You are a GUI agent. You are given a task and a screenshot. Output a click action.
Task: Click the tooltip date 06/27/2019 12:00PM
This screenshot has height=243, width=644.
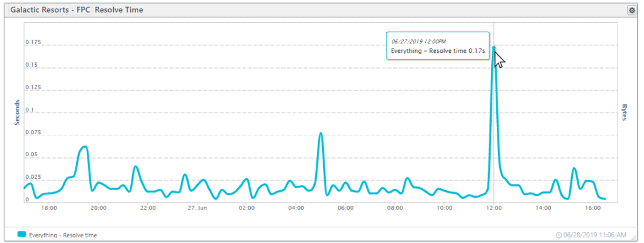click(x=418, y=41)
